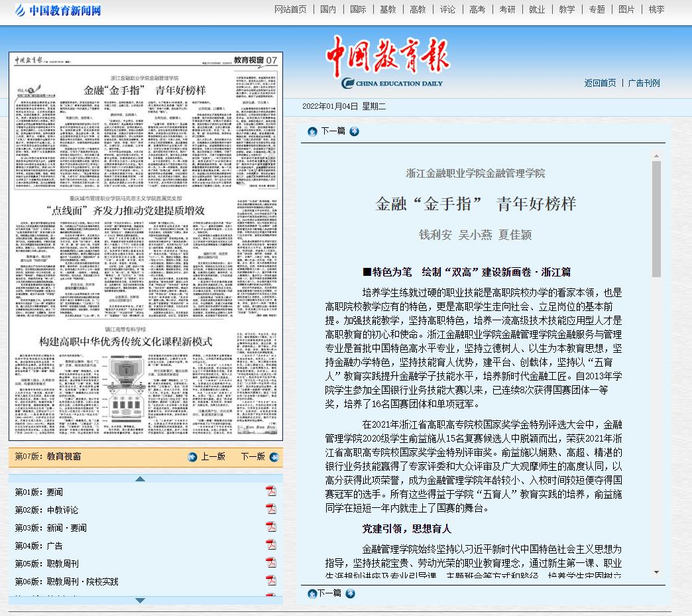The width and height of the screenshot is (692, 616).
Task: Select 高考 in the navigation bar
Action: (477, 10)
